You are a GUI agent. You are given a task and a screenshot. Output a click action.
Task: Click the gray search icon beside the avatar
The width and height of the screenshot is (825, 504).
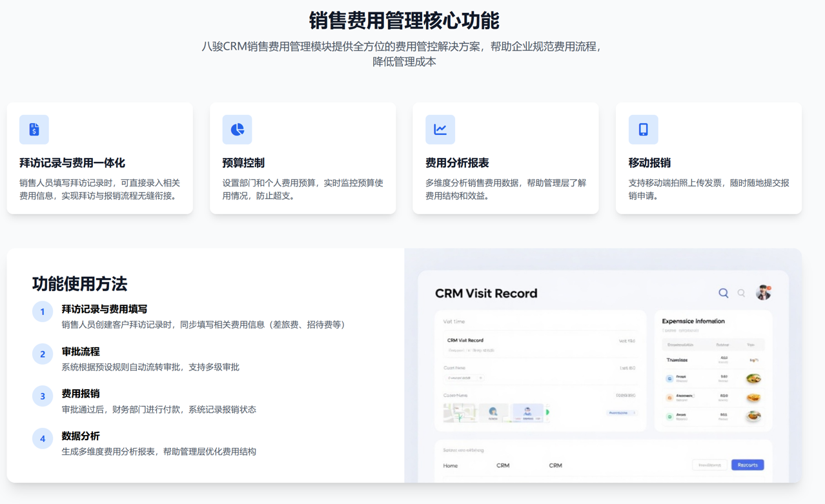coord(741,293)
